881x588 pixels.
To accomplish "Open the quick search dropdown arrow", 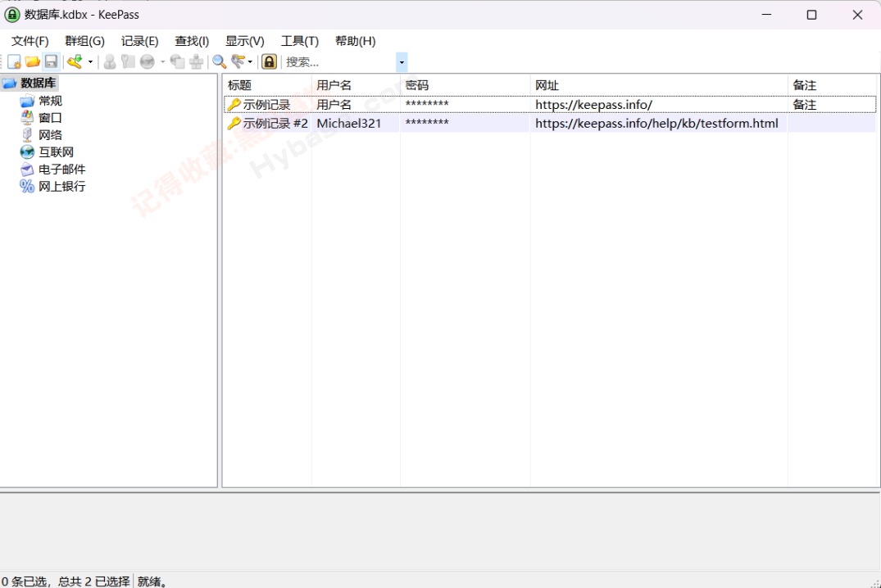I will tap(402, 61).
